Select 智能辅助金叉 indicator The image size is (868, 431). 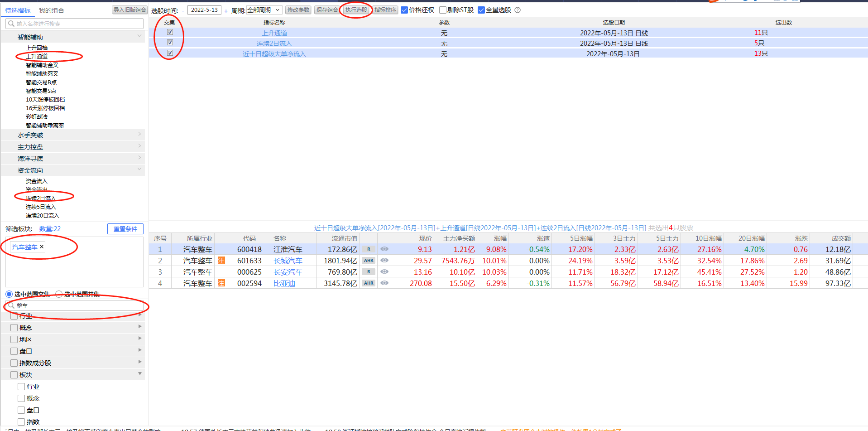[x=42, y=65]
